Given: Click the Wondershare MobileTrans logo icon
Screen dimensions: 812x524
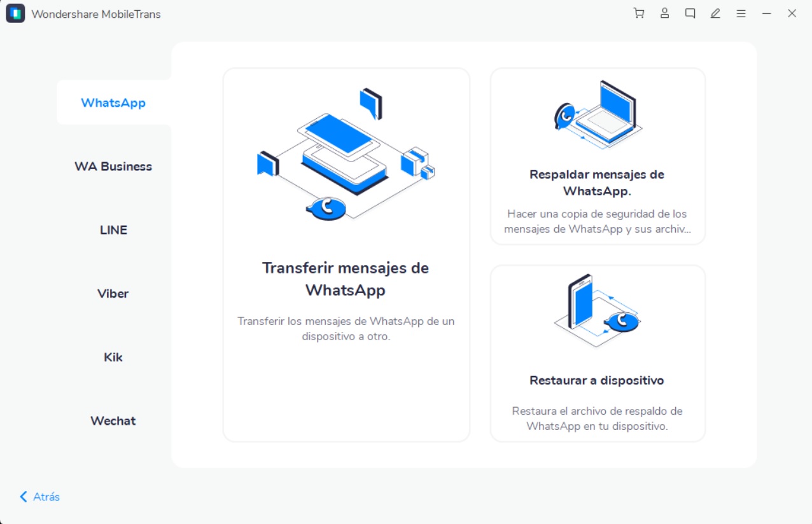Looking at the screenshot, I should 15,13.
